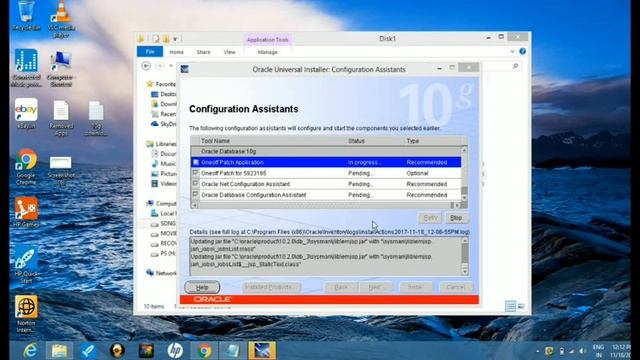
Task: Open Google Chrome from the taskbar
Action: point(204,350)
